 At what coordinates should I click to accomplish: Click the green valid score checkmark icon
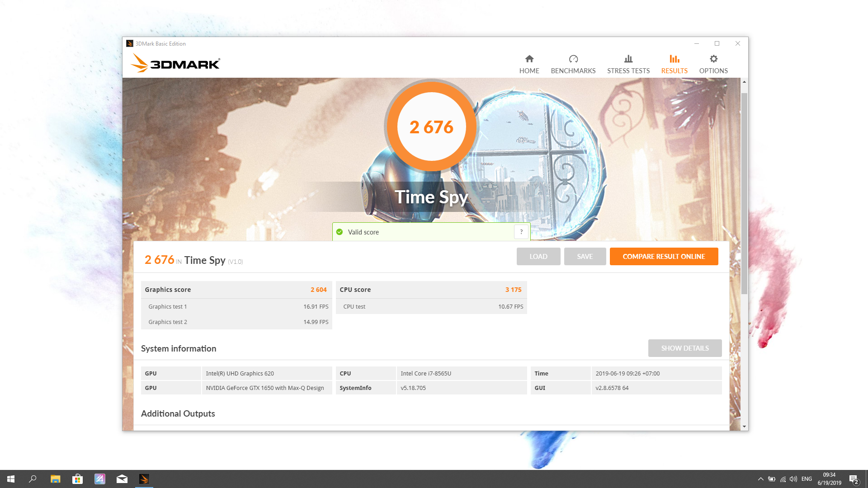tap(340, 232)
